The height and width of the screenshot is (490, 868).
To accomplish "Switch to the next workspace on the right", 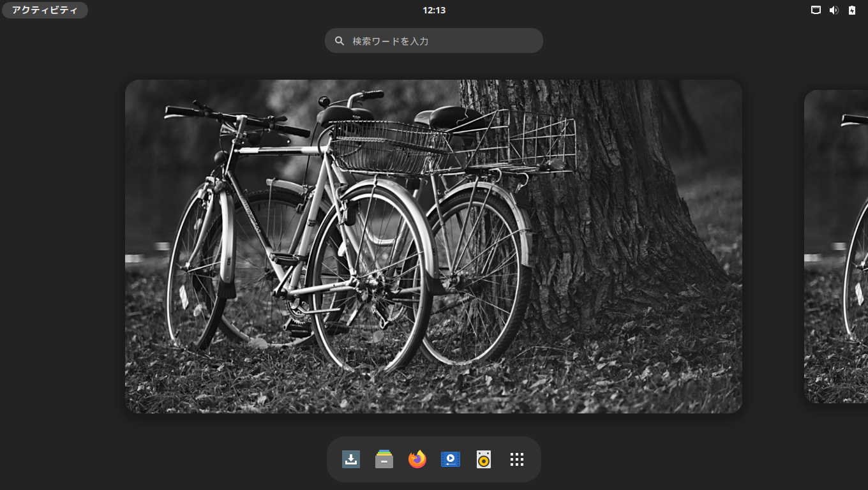I will [836, 246].
